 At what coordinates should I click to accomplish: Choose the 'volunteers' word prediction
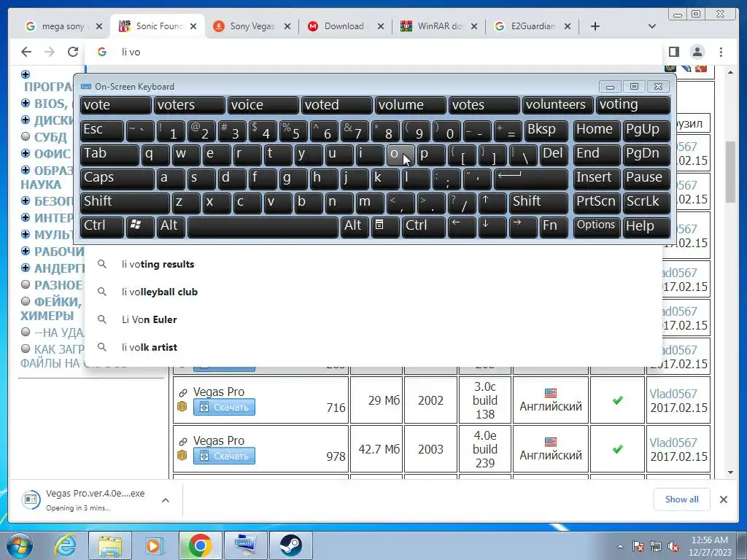[x=558, y=105]
